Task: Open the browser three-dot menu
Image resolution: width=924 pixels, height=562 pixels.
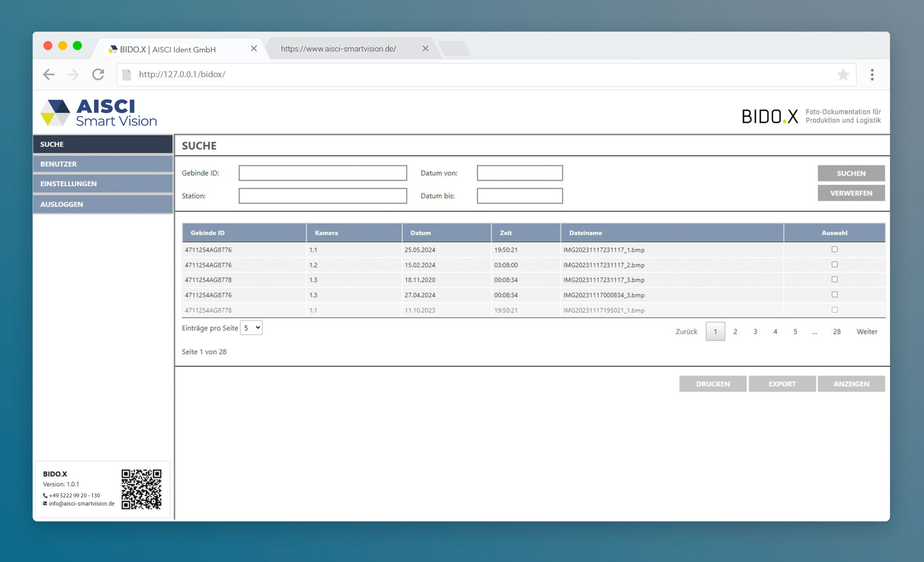Action: (872, 74)
